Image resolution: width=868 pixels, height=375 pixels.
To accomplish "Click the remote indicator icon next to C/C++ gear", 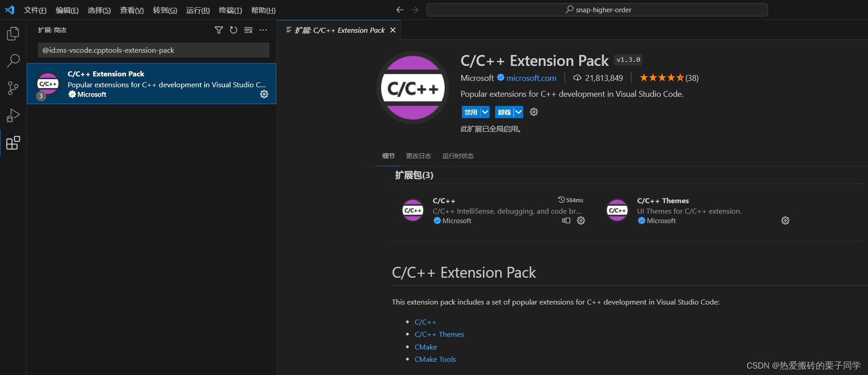I will point(566,220).
